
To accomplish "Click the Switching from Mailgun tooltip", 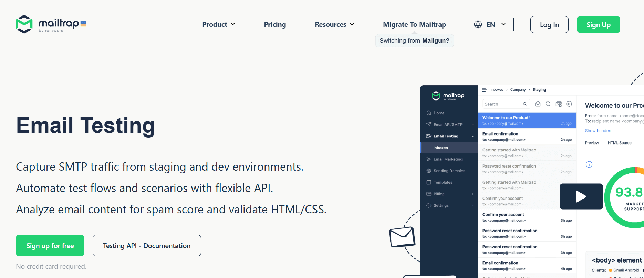I will [x=414, y=41].
